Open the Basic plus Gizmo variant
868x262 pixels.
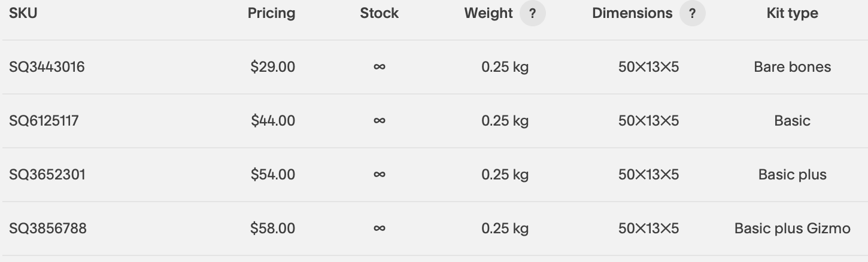pos(792,229)
